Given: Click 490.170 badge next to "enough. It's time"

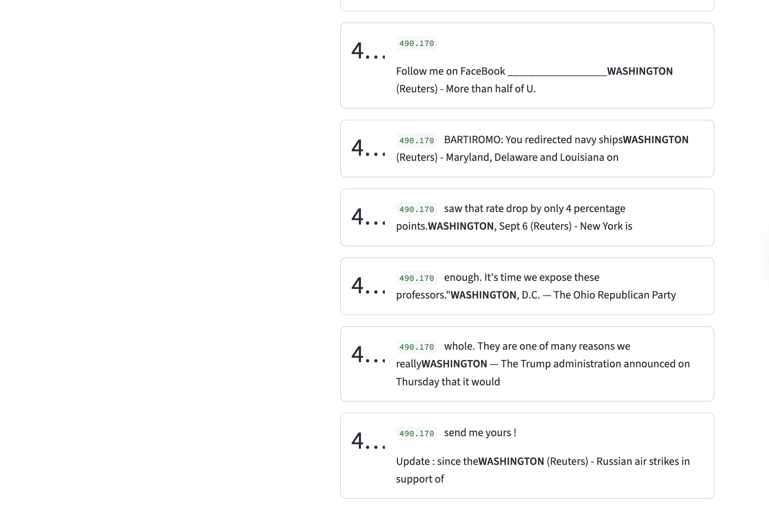Looking at the screenshot, I should 416,278.
